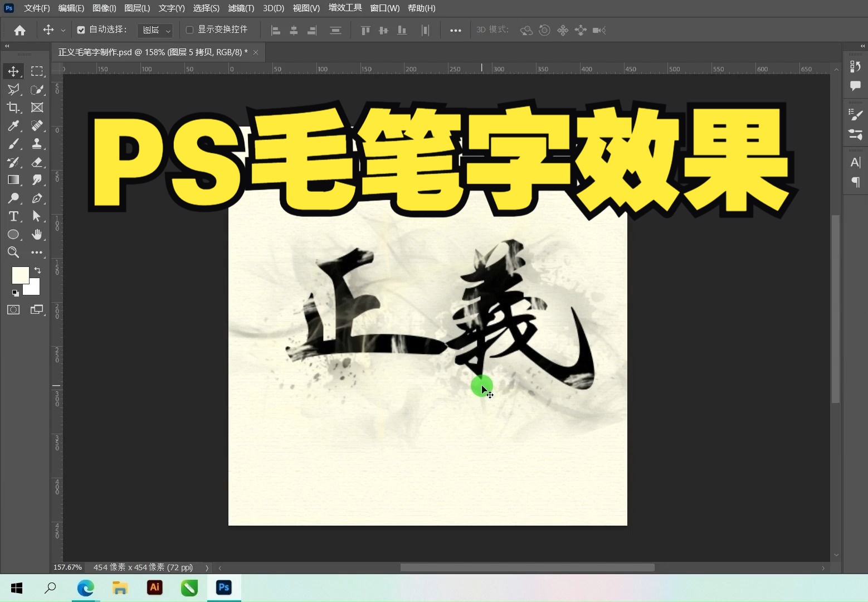Select the Gradient tool
This screenshot has width=868, height=602.
coord(13,180)
